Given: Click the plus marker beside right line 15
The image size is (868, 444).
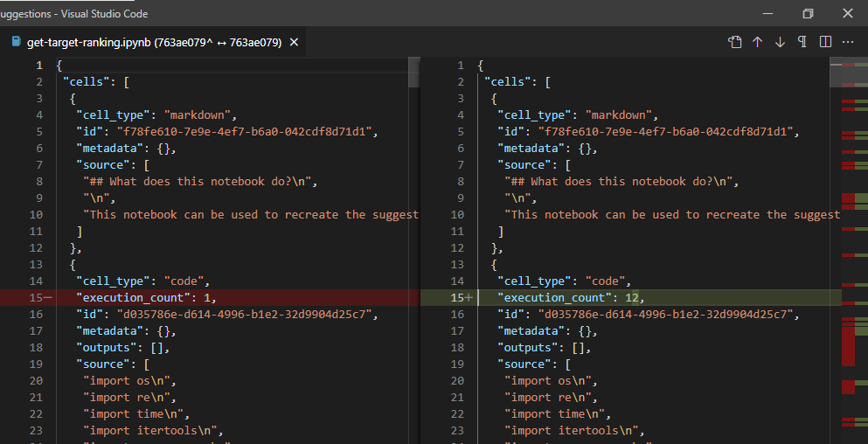Looking at the screenshot, I should coord(469,298).
